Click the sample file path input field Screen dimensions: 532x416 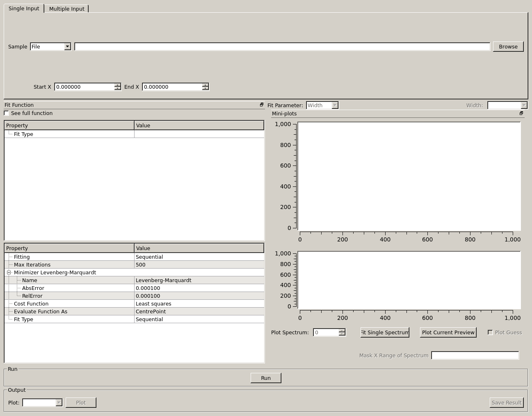tap(282, 47)
